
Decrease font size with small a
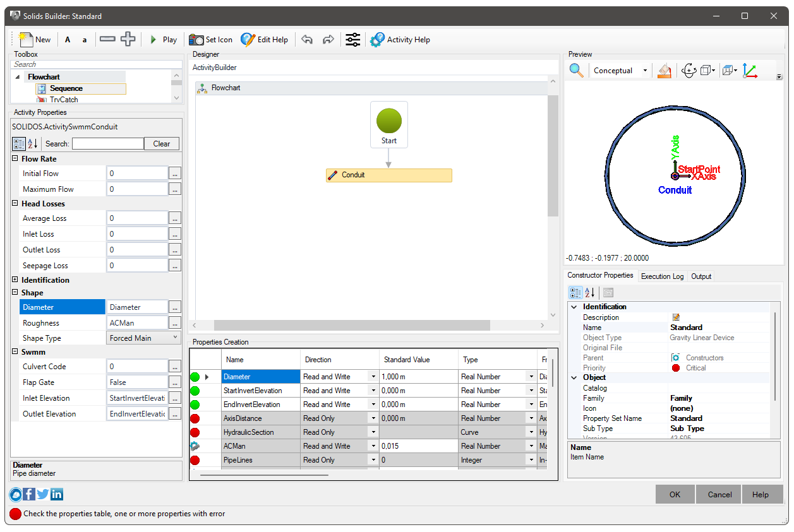point(85,40)
